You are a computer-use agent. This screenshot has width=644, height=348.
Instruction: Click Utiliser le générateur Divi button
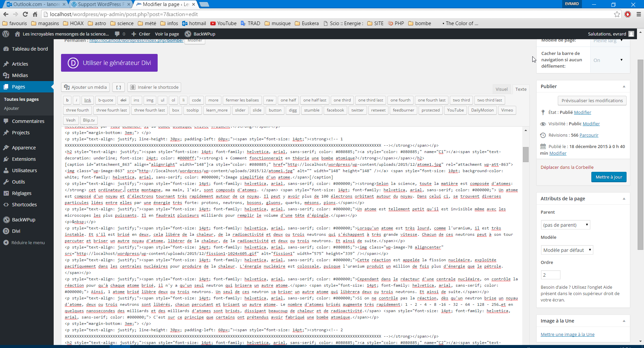[109, 63]
